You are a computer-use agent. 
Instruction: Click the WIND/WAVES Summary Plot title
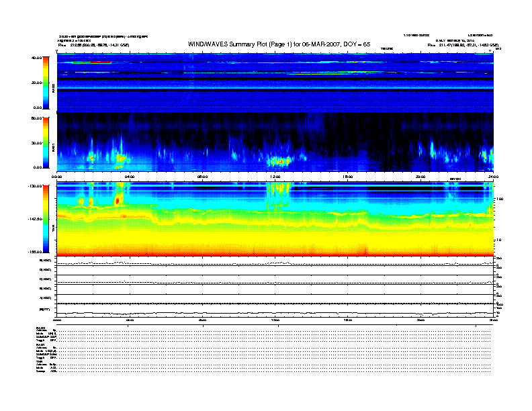coord(279,44)
